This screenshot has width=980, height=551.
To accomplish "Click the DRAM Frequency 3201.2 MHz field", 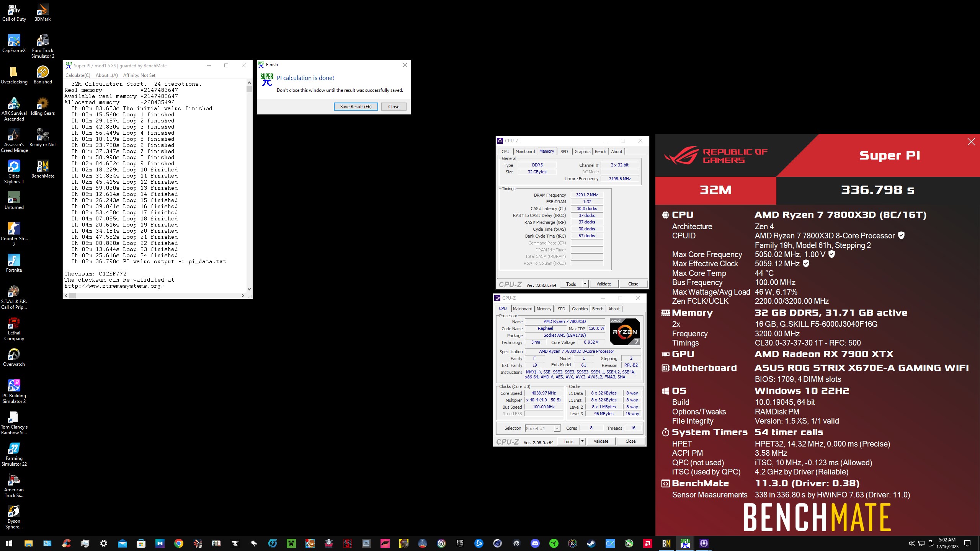I will 586,195.
